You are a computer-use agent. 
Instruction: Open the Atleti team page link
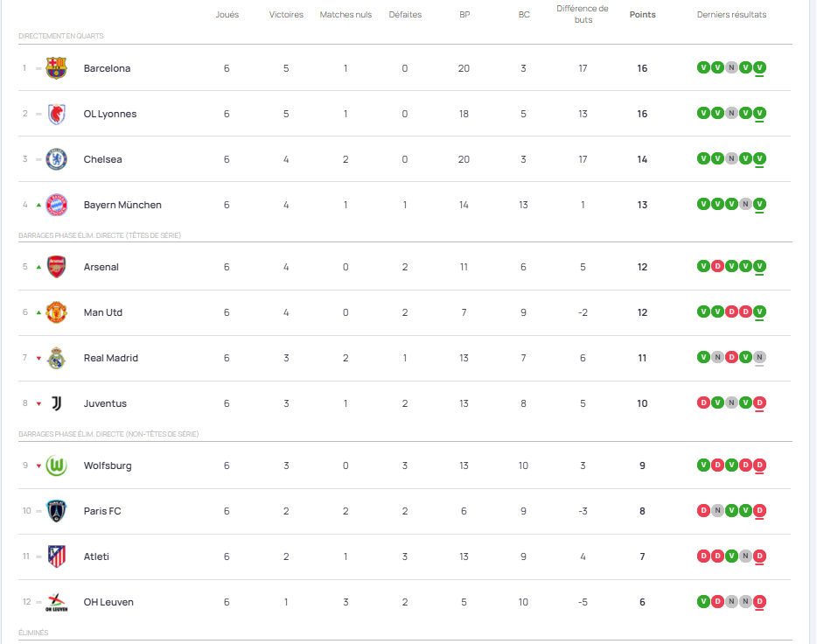click(x=96, y=556)
